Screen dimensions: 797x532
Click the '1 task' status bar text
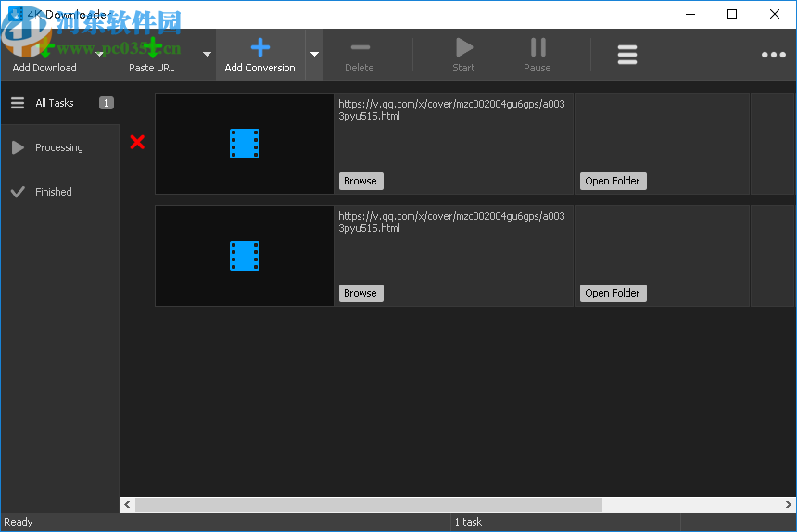(x=468, y=522)
